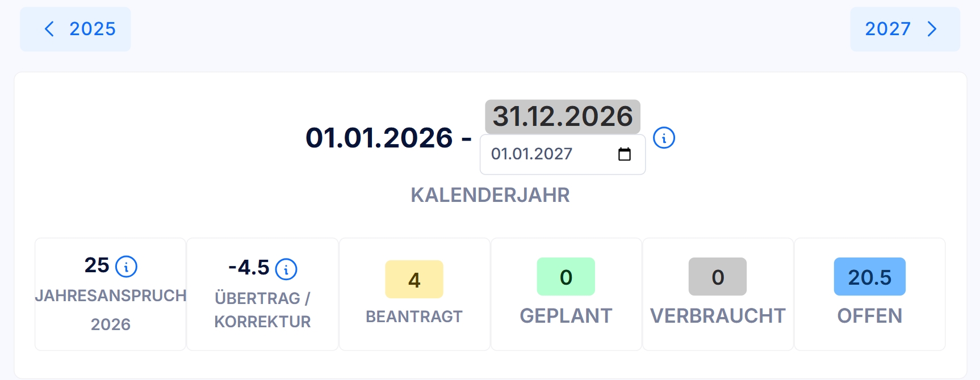Click the Kalenderjahr label
This screenshot has width=980, height=380.
pos(490,195)
